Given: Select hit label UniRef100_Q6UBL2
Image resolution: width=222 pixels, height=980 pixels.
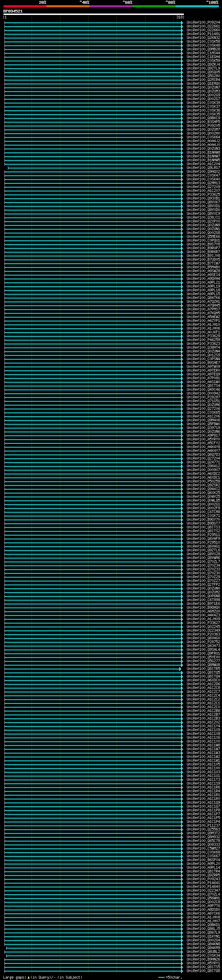Looking at the screenshot, I should 203,951.
